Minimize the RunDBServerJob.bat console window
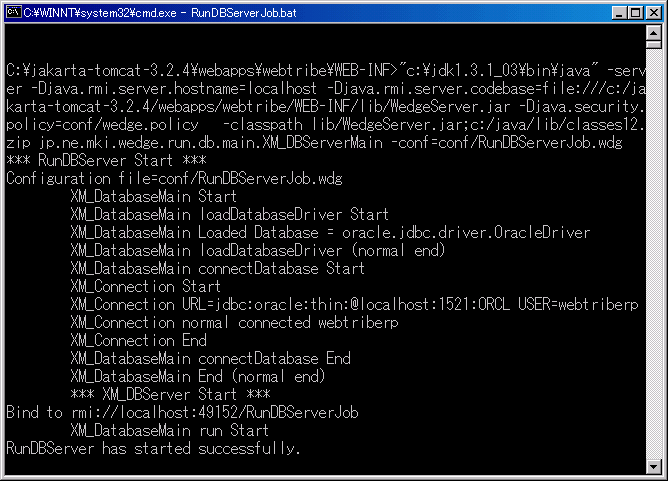 click(614, 12)
